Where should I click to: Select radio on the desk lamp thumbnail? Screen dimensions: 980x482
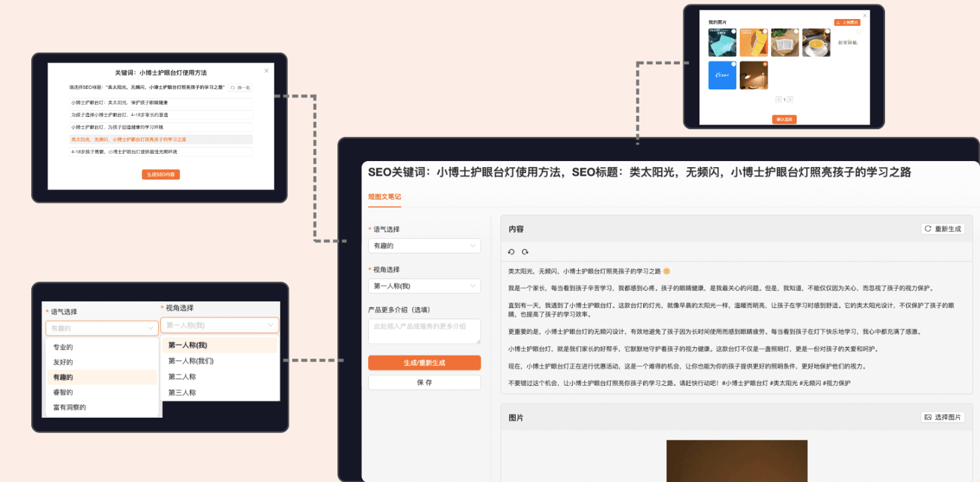[765, 64]
